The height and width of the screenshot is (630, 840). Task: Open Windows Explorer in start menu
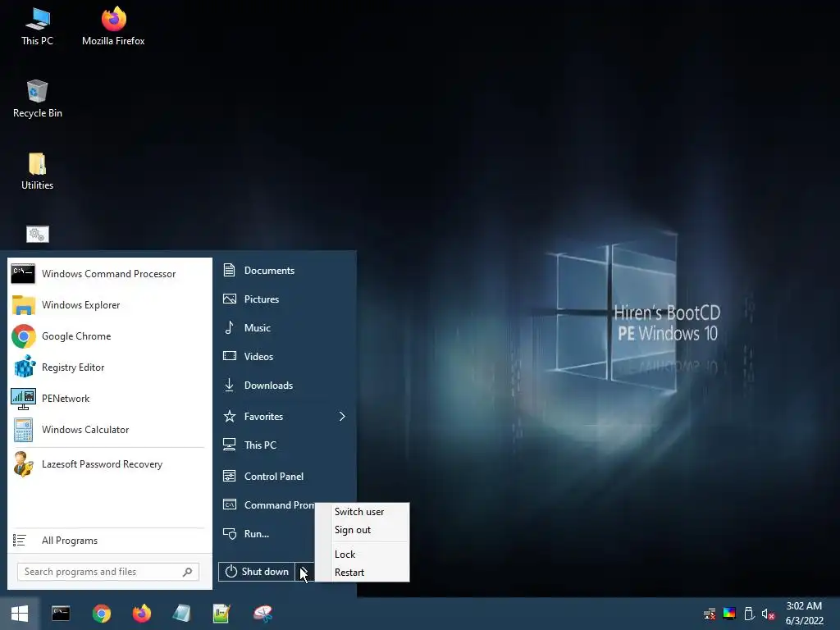(x=110, y=305)
